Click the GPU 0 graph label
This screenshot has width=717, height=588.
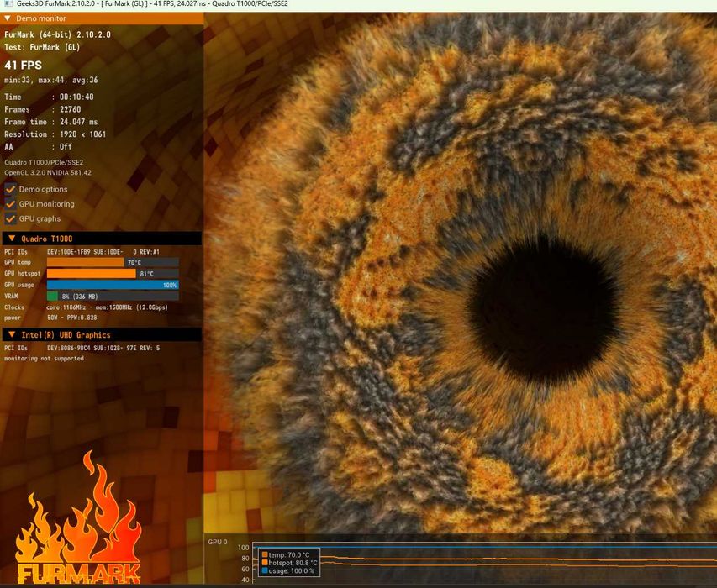tap(218, 542)
